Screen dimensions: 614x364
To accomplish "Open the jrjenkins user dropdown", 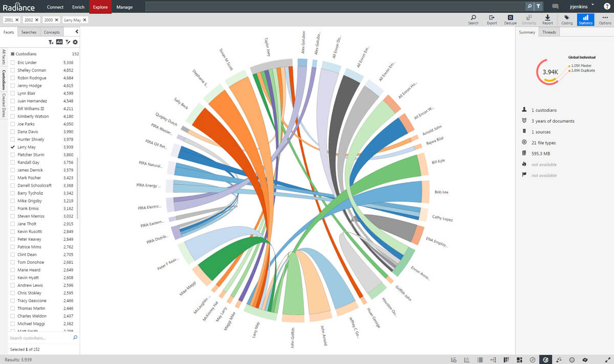I will 581,7.
